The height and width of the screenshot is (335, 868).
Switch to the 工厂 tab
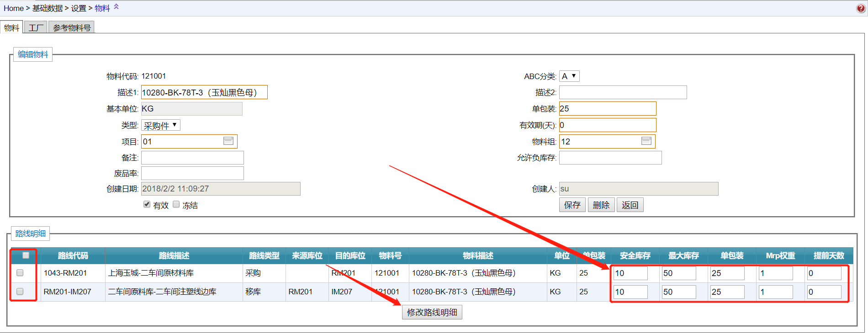[36, 27]
